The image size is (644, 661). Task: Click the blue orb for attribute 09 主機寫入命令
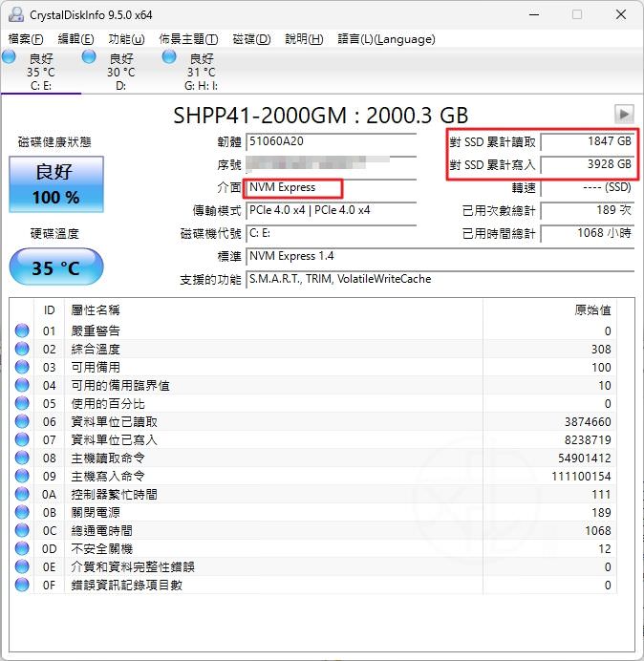22,476
